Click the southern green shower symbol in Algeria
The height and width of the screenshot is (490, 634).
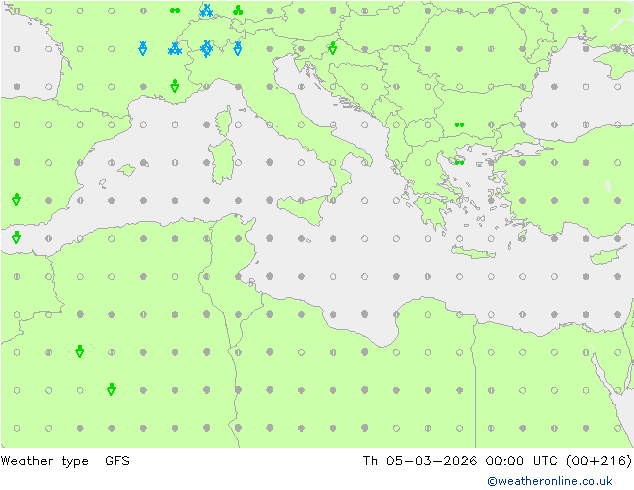112,390
